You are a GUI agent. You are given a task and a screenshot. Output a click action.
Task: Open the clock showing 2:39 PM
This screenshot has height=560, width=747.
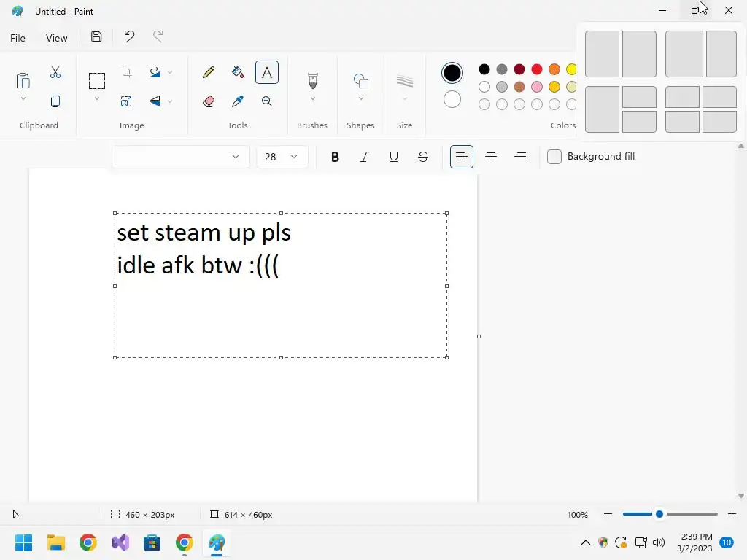[x=694, y=542]
